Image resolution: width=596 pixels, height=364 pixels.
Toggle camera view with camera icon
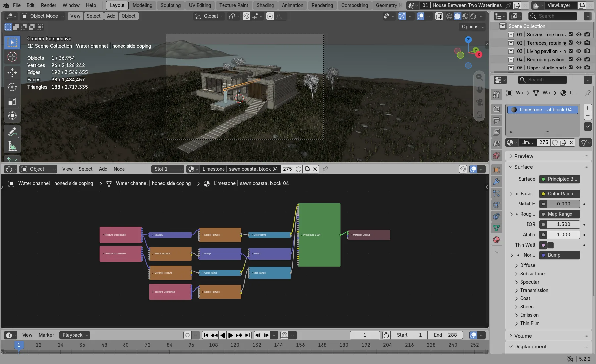[479, 102]
